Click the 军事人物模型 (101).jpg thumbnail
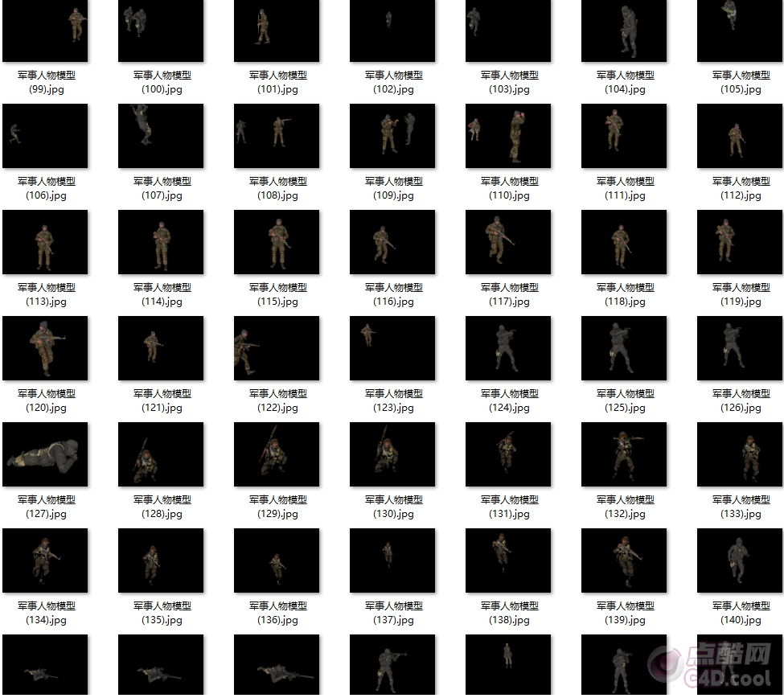This screenshot has width=784, height=698. (277, 31)
